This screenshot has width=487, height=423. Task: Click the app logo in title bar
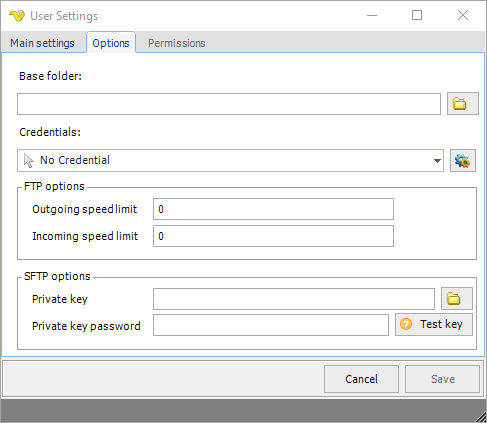17,16
